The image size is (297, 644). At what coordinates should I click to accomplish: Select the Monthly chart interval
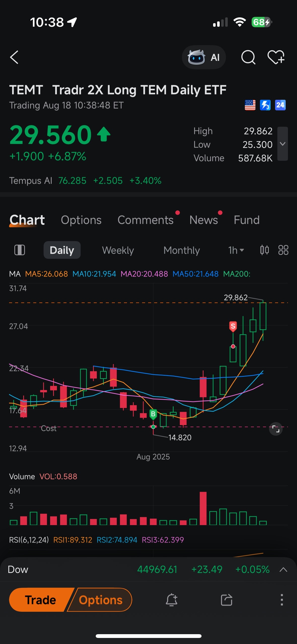pyautogui.click(x=182, y=250)
